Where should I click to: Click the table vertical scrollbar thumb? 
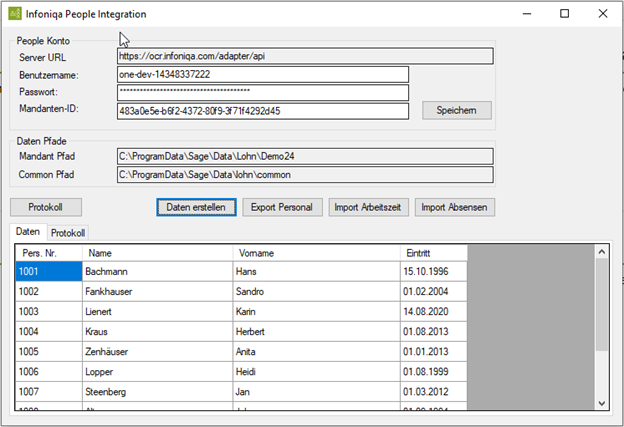tap(602, 304)
